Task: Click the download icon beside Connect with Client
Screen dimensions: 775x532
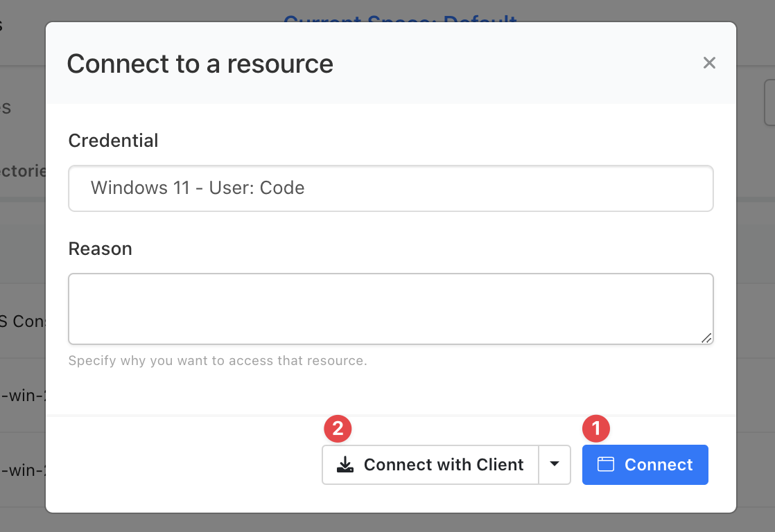Action: 345,465
